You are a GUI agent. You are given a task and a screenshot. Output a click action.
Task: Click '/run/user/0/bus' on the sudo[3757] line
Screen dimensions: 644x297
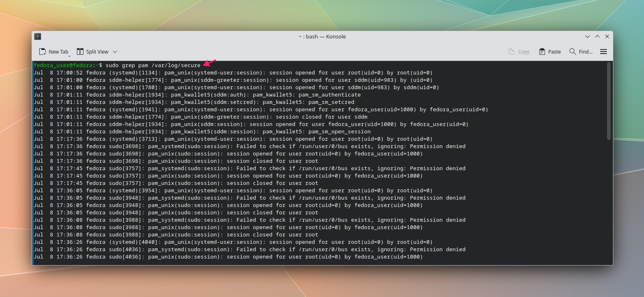(323, 168)
